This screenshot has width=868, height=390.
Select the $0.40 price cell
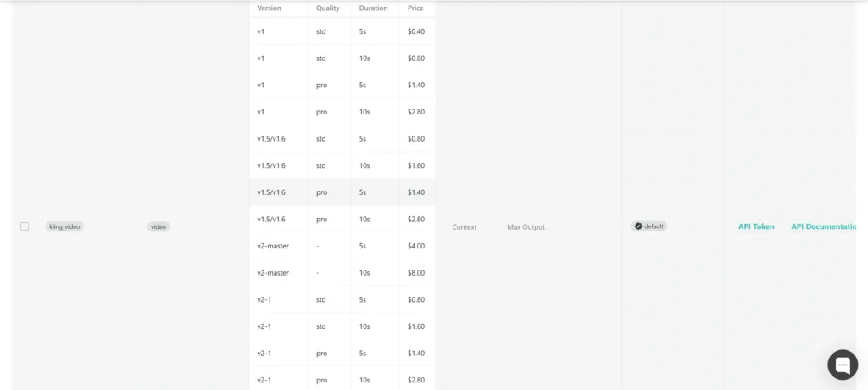click(416, 31)
